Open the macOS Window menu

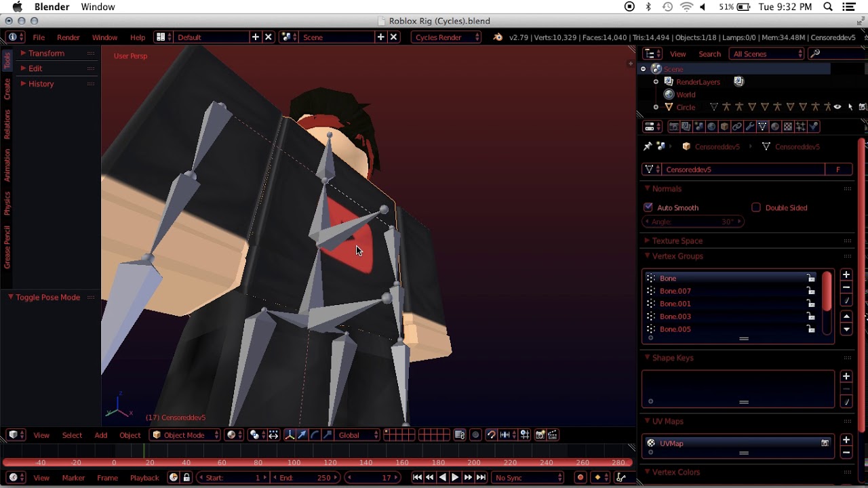tap(98, 7)
